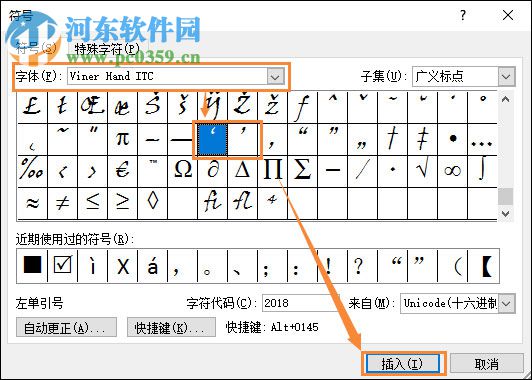Image resolution: width=532 pixels, height=380 pixels.
Task: Select the delta Δ symbol
Action: point(242,171)
